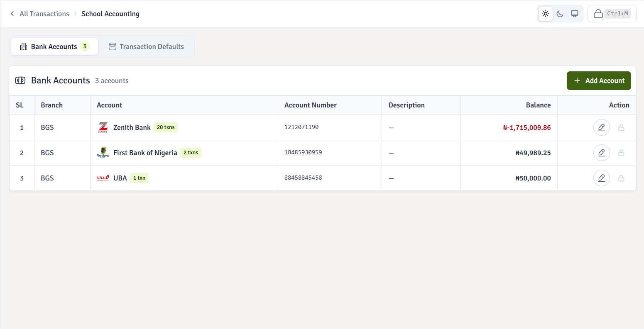Click School Accounting breadcrumb

tap(110, 14)
